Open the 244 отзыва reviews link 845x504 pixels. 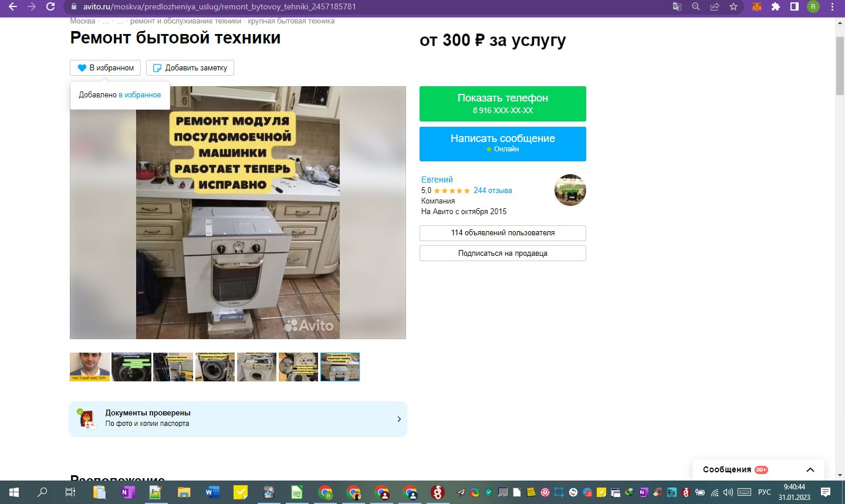(493, 190)
